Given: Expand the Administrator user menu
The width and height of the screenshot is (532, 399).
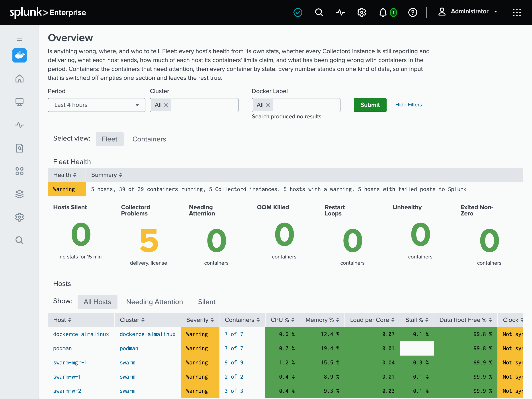Looking at the screenshot, I should [467, 12].
